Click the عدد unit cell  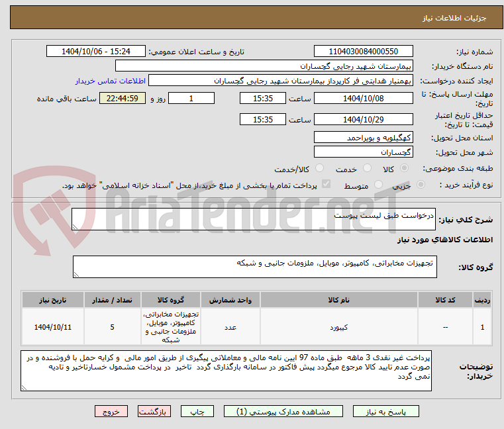pyautogui.click(x=230, y=327)
